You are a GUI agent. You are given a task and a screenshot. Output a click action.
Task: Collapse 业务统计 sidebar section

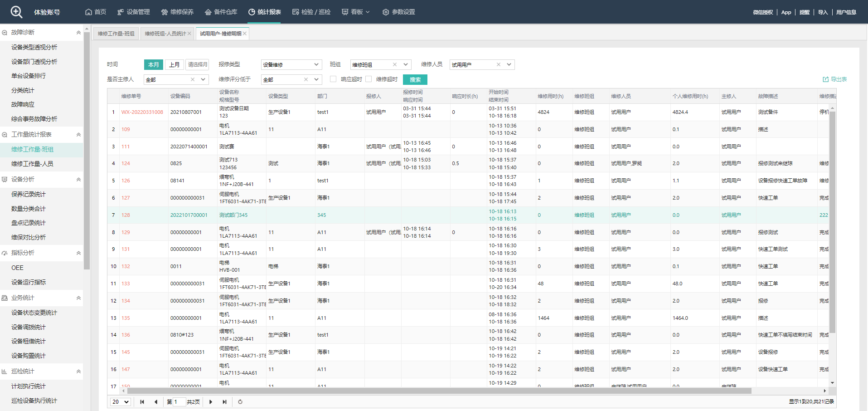pos(78,298)
